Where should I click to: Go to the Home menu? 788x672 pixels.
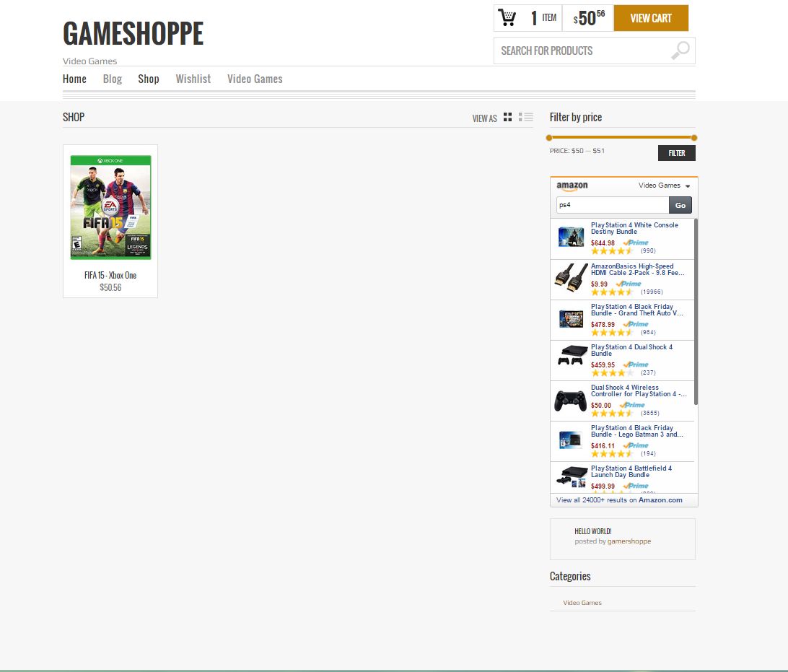(74, 79)
